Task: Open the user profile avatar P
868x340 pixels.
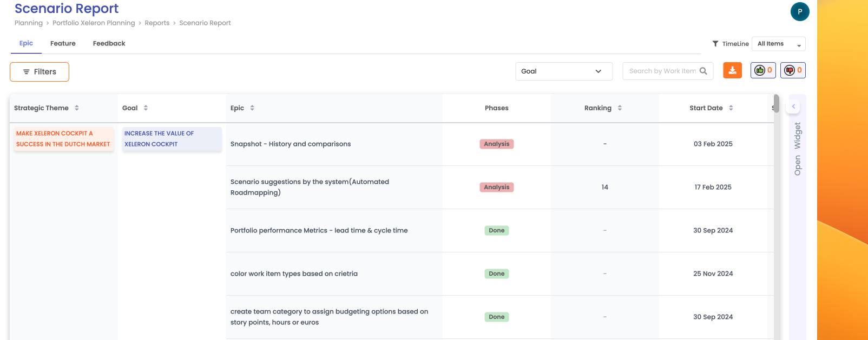Action: [800, 11]
